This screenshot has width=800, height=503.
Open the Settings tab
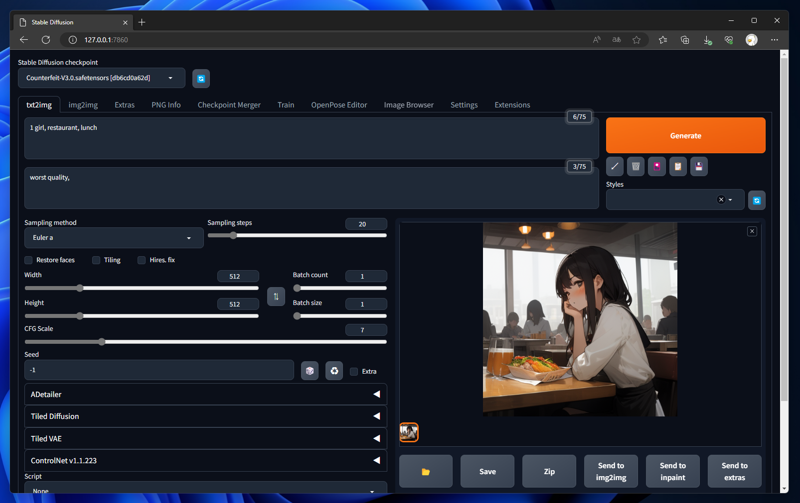coord(464,105)
